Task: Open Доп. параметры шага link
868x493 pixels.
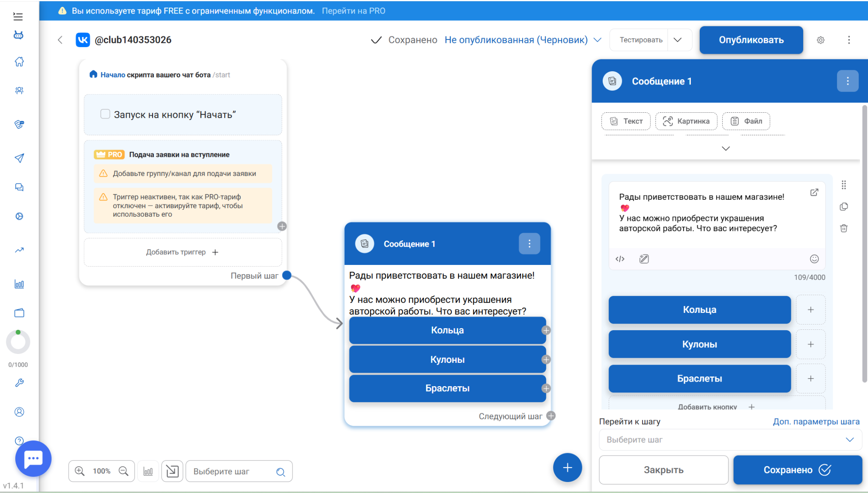Action: (x=816, y=421)
